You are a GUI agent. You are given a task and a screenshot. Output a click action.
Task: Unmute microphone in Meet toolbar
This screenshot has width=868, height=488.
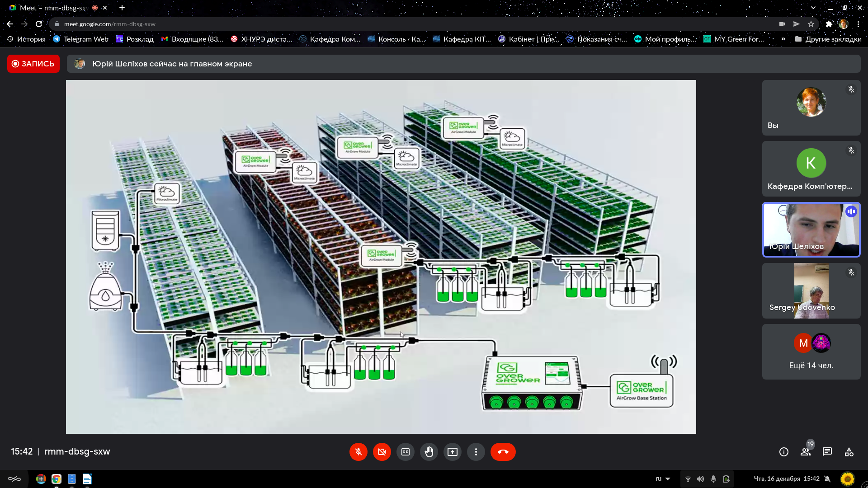pos(358,452)
